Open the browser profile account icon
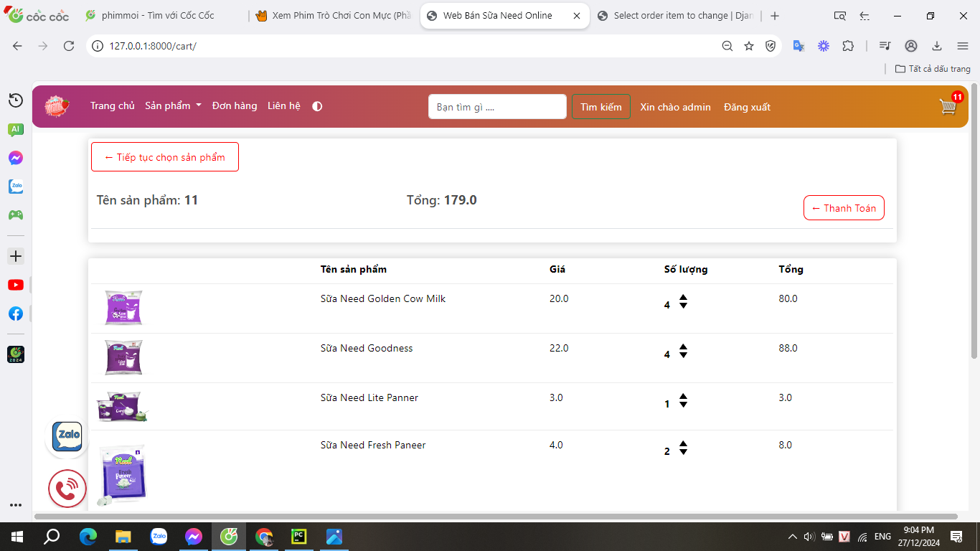The height and width of the screenshot is (551, 980). [911, 46]
